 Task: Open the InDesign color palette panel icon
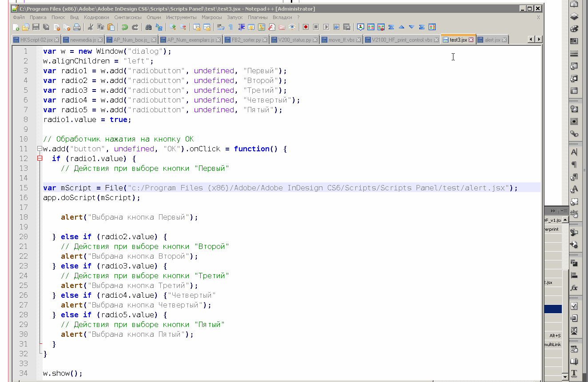(x=574, y=29)
